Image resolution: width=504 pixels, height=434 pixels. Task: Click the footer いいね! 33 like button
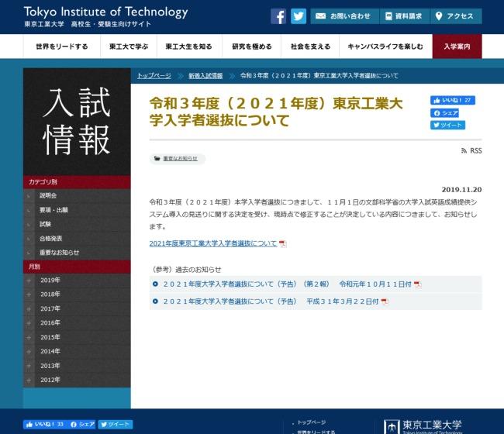coord(45,425)
